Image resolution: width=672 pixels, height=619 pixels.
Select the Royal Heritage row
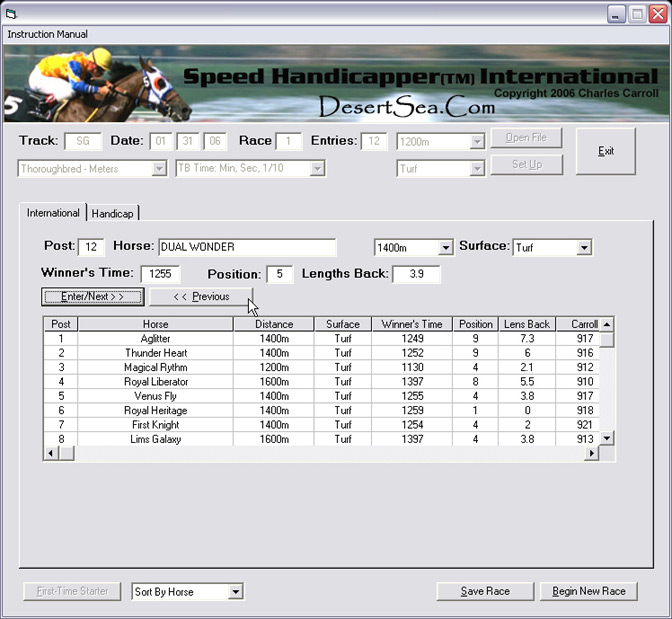pos(321,410)
